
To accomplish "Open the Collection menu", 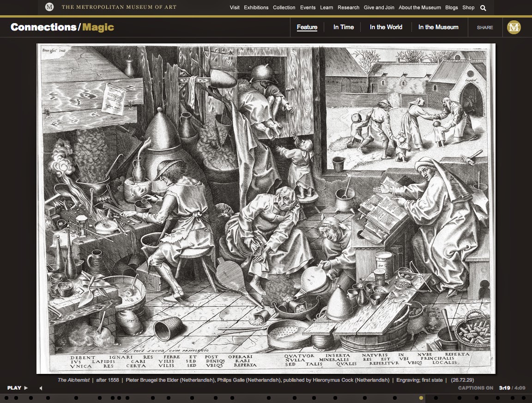I will pyautogui.click(x=284, y=7).
